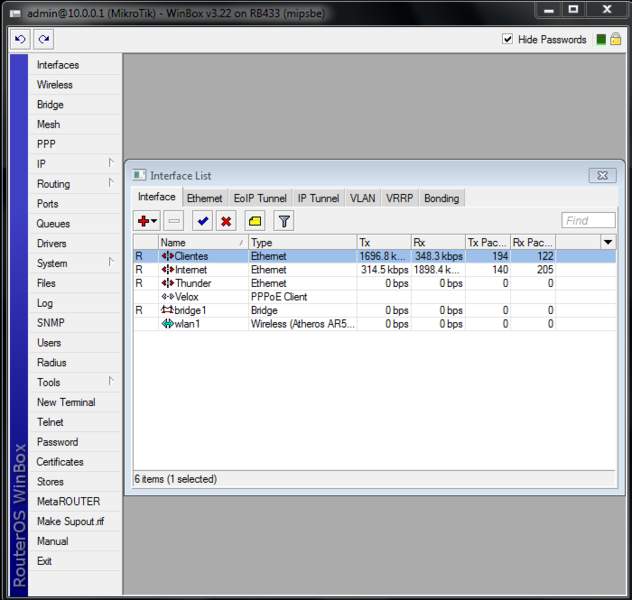Expand the Tools submenu
Image resolution: width=632 pixels, height=600 pixels.
pos(111,381)
